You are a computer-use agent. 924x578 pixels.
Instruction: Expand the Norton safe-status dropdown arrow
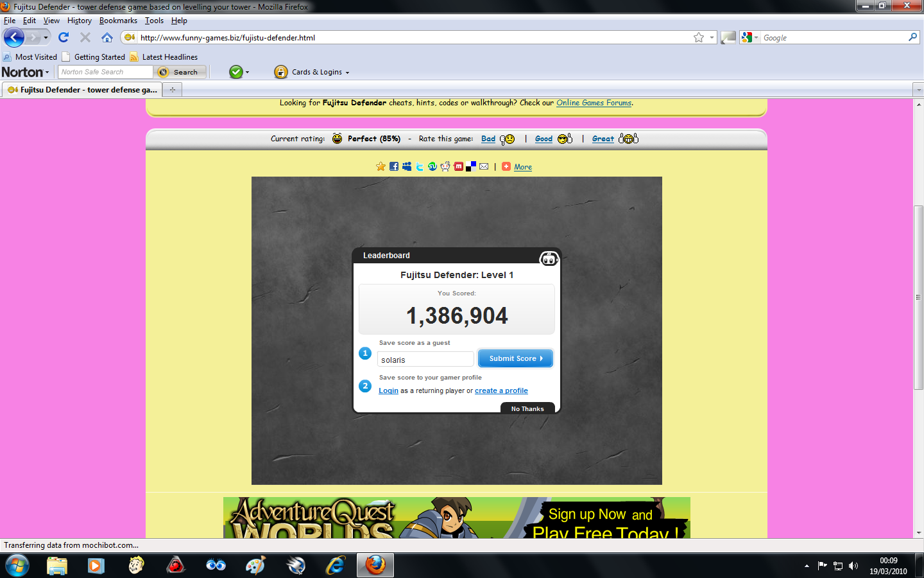[x=247, y=73]
